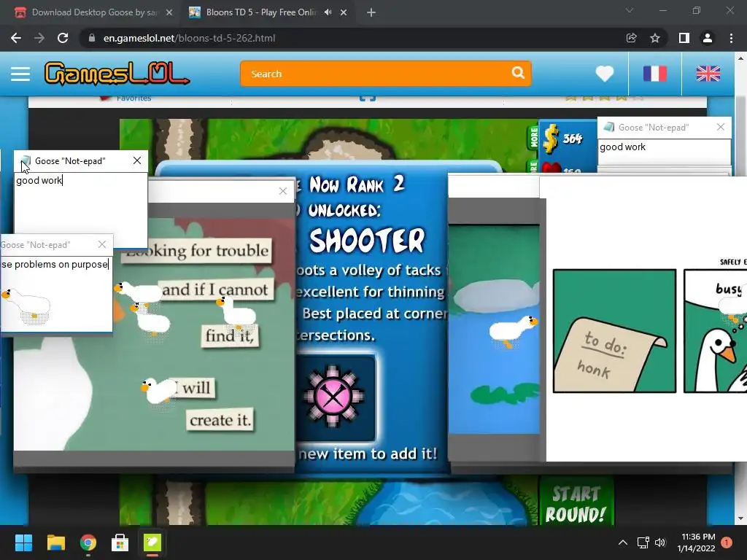Open Microsoft Store from taskbar
Image resolution: width=747 pixels, height=560 pixels.
point(120,542)
